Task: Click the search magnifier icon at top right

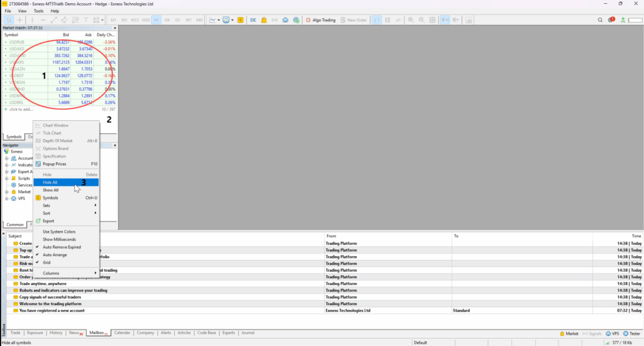Action: (x=600, y=20)
